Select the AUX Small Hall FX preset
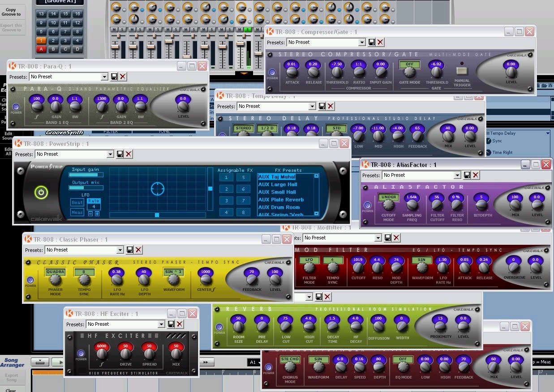The image size is (554, 392). pos(277,192)
